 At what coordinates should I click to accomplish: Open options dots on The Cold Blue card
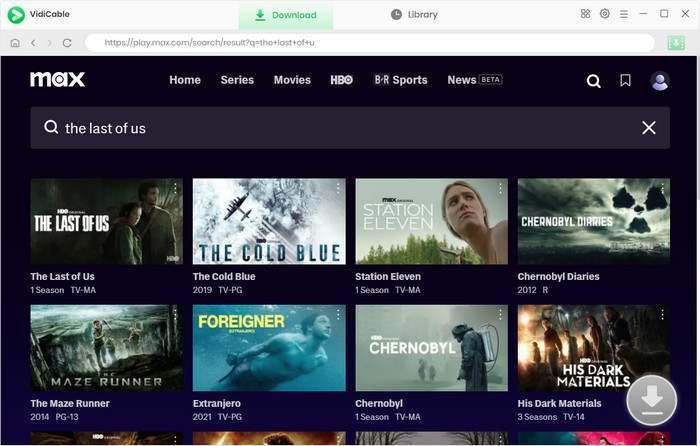[x=338, y=188]
